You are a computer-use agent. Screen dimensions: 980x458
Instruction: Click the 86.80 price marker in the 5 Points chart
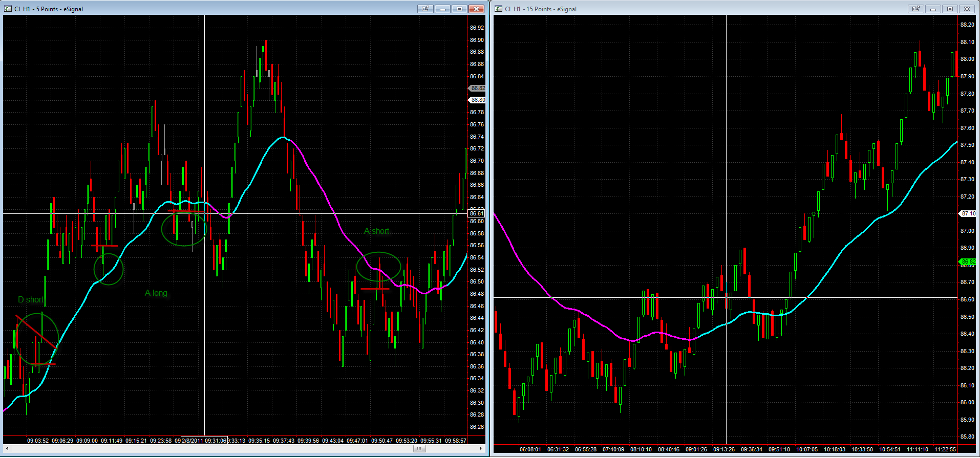click(x=477, y=100)
